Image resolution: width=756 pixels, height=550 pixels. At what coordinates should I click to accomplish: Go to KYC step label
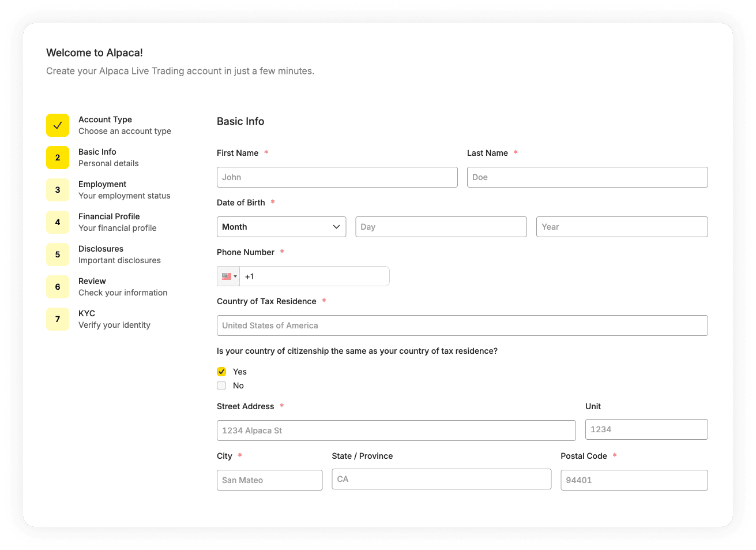point(86,313)
